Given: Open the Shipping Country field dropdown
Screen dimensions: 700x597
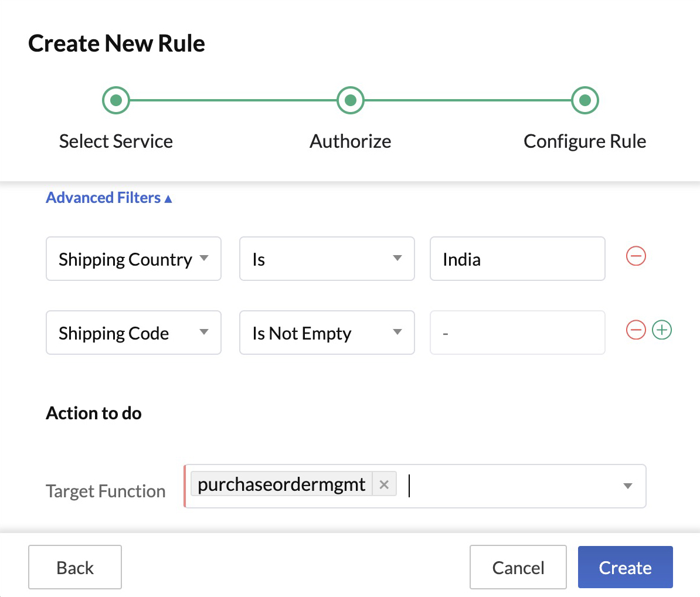Looking at the screenshot, I should click(205, 259).
